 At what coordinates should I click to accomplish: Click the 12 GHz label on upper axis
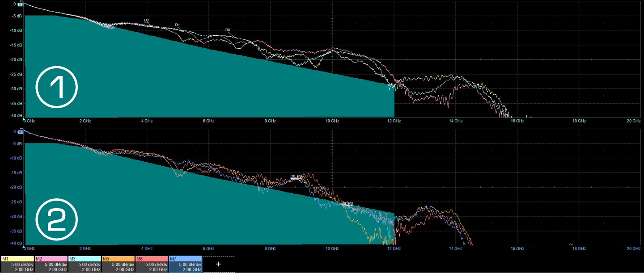coord(394,121)
